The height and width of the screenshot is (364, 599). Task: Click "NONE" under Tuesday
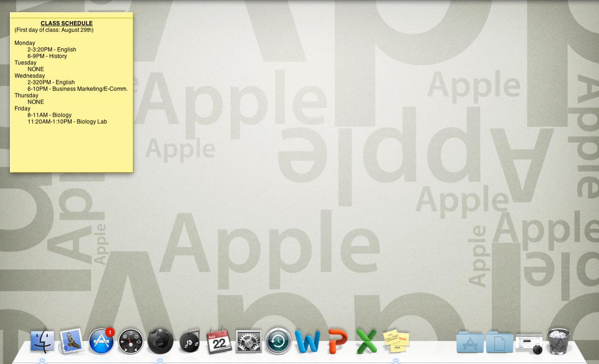36,69
